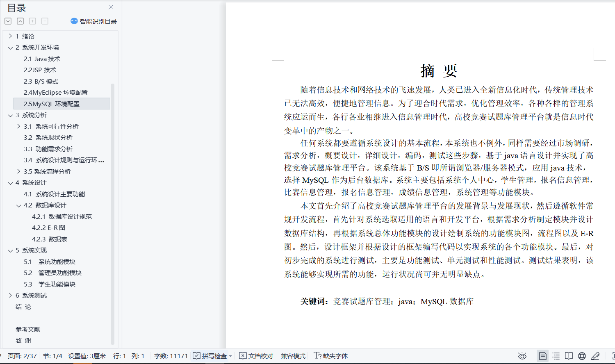Jump to 2.3 B/S 模式 heading
This screenshot has height=364, width=615.
[41, 81]
